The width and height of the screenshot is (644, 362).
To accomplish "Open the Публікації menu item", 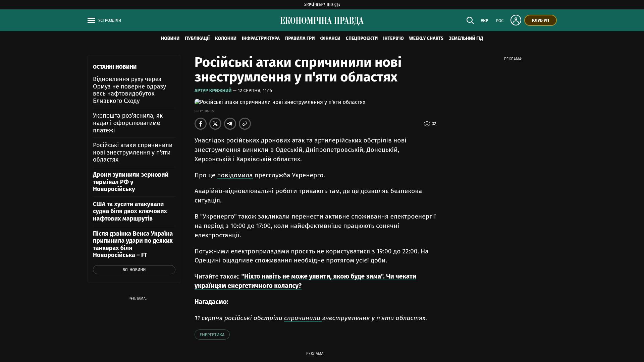I will tap(197, 39).
